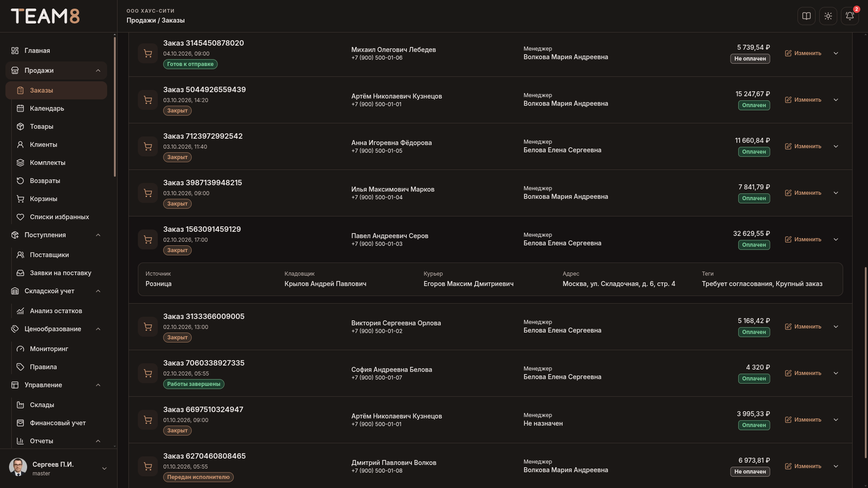Click the Правила tag icon
The image size is (868, 488).
click(20, 367)
